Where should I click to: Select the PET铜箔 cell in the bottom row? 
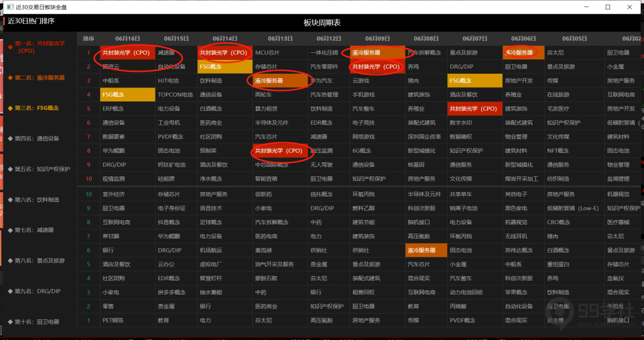tap(113, 320)
